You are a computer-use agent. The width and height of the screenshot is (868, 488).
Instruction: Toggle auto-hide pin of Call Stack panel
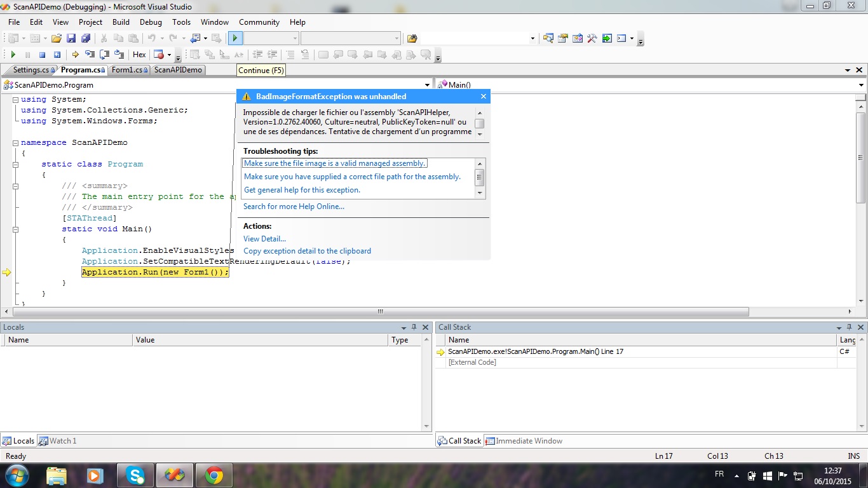pyautogui.click(x=850, y=327)
